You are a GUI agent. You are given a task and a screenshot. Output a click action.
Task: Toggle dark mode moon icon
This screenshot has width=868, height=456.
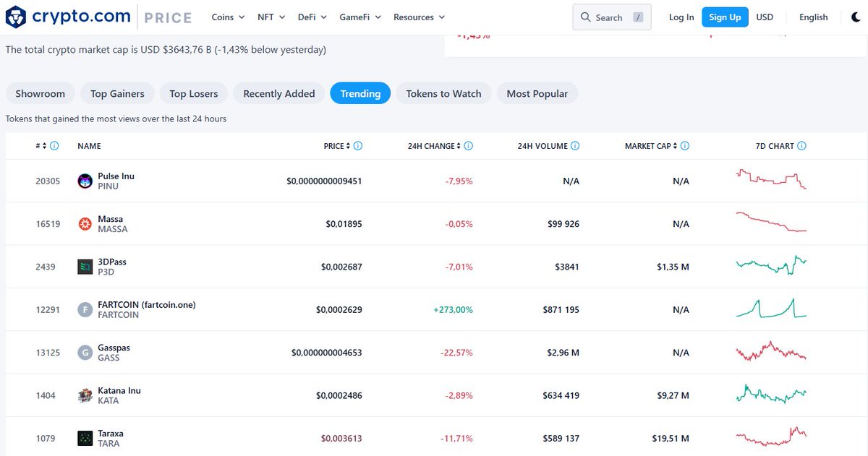pyautogui.click(x=856, y=17)
